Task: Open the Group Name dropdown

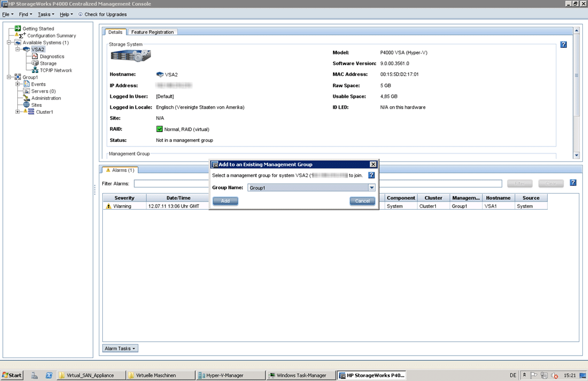Action: point(372,188)
